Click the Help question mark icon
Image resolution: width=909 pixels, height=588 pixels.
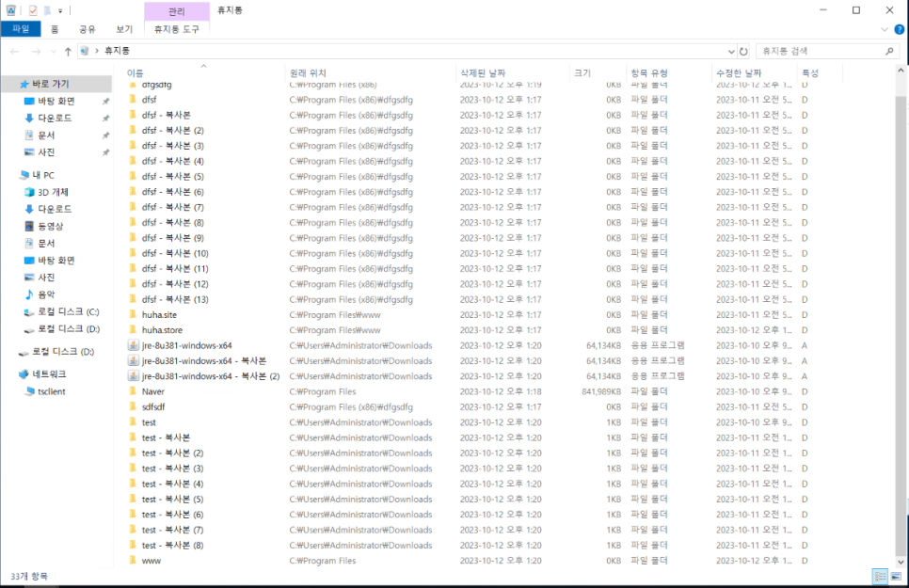click(899, 29)
